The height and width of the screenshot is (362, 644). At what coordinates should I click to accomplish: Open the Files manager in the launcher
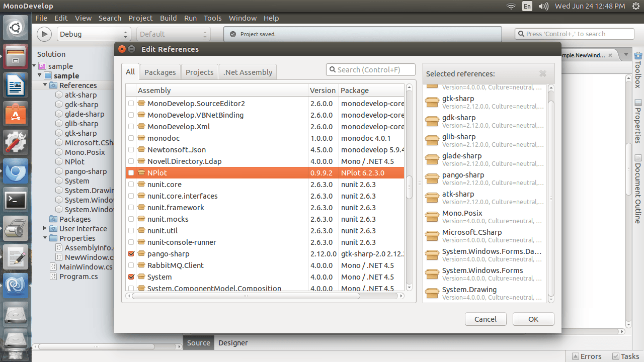(16, 56)
